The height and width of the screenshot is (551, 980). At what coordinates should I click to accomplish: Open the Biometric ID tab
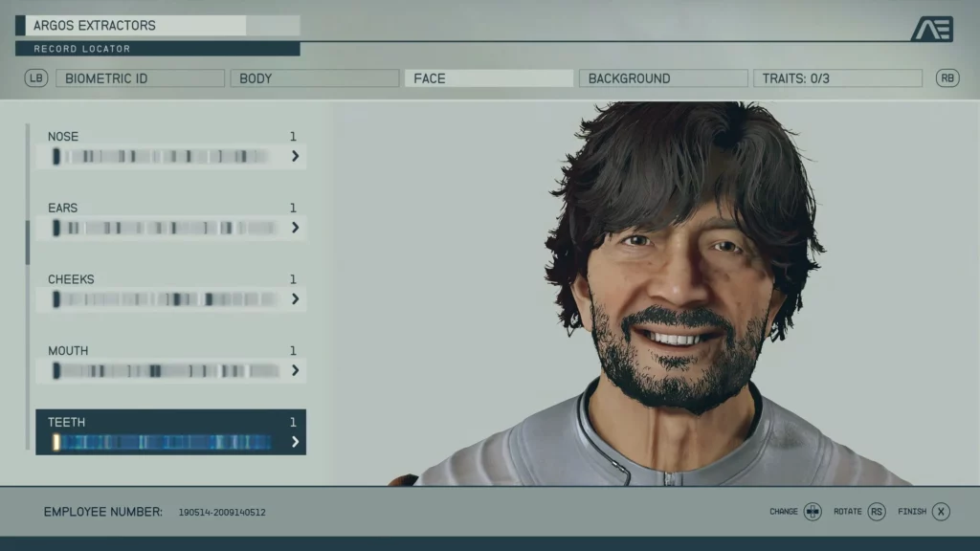point(140,78)
